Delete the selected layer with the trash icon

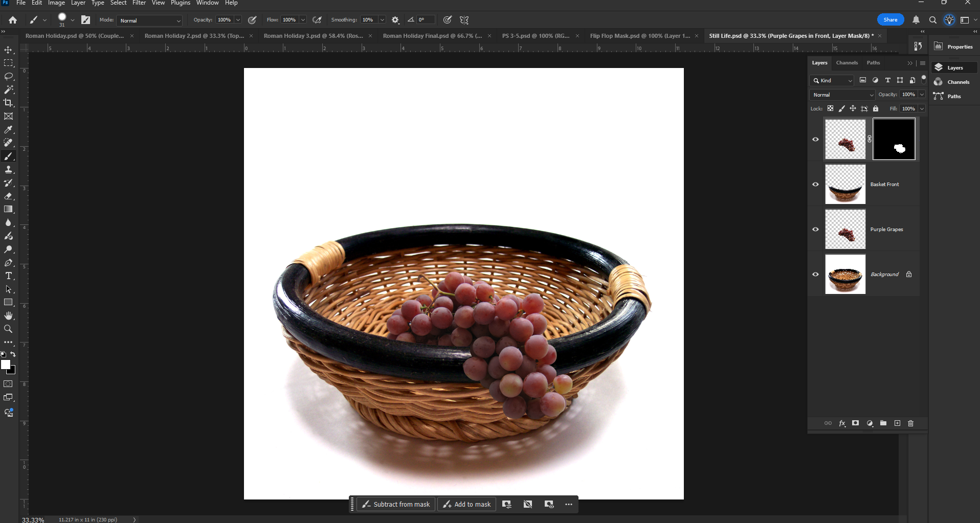tap(911, 423)
